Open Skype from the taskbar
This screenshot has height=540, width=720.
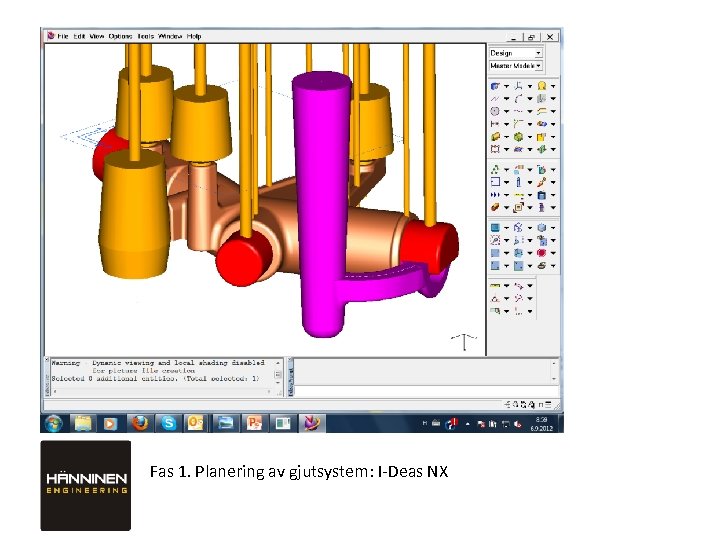168,423
